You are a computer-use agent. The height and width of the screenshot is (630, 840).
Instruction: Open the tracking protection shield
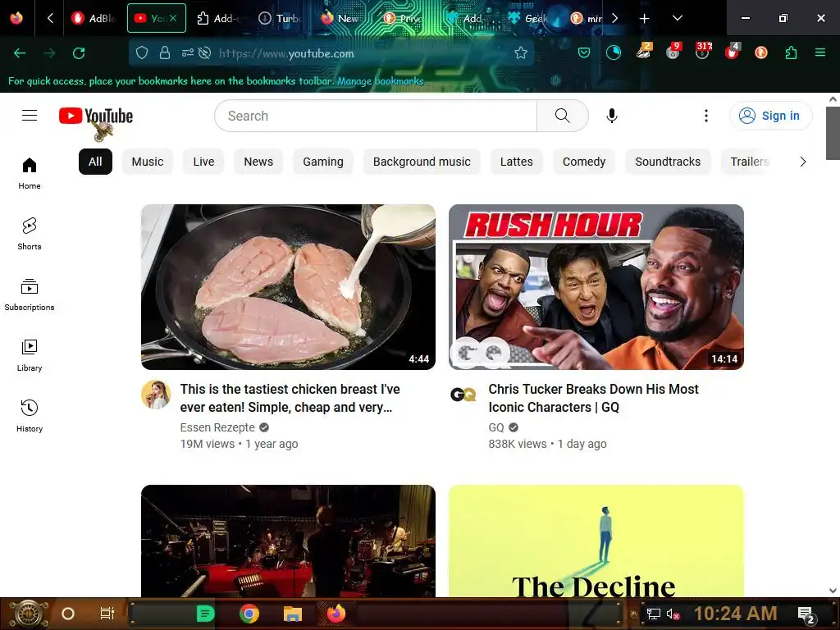click(x=141, y=53)
